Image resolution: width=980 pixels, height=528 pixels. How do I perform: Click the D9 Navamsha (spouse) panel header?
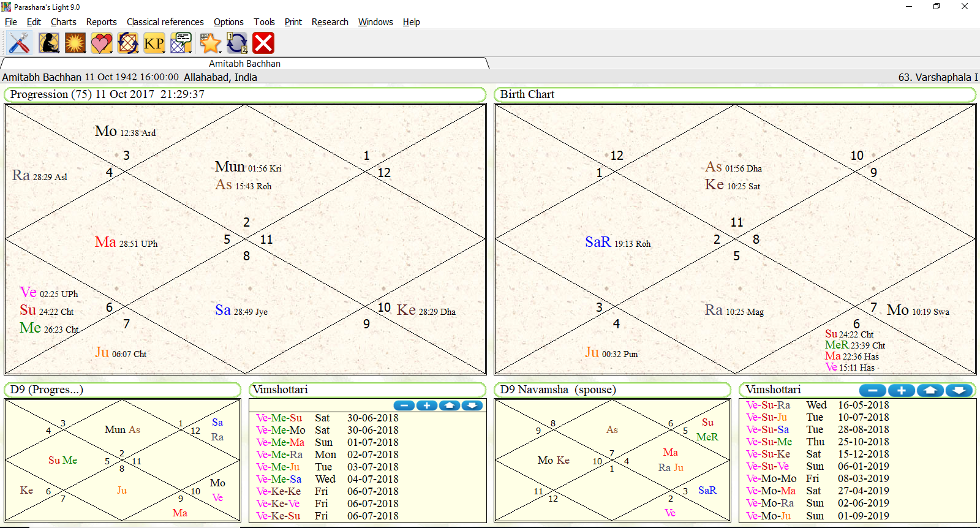[x=612, y=390]
